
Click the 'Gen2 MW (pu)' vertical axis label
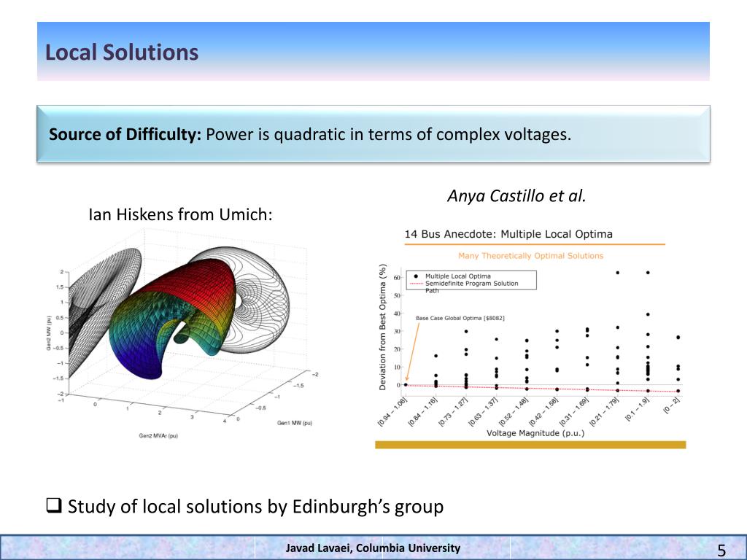[49, 333]
